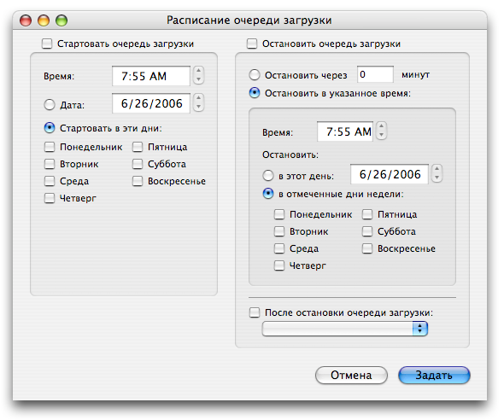
Task: Check stop-day 'Четверг' in right panel
Action: pyautogui.click(x=279, y=265)
